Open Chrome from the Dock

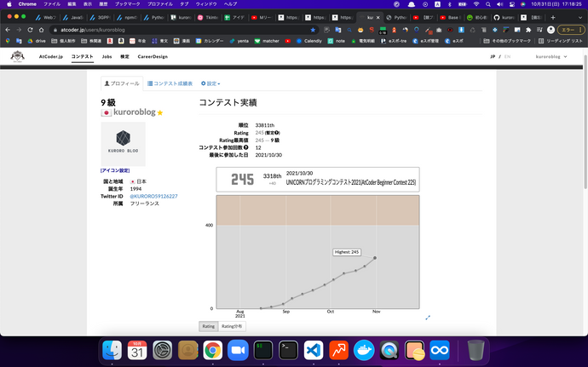(x=213, y=351)
